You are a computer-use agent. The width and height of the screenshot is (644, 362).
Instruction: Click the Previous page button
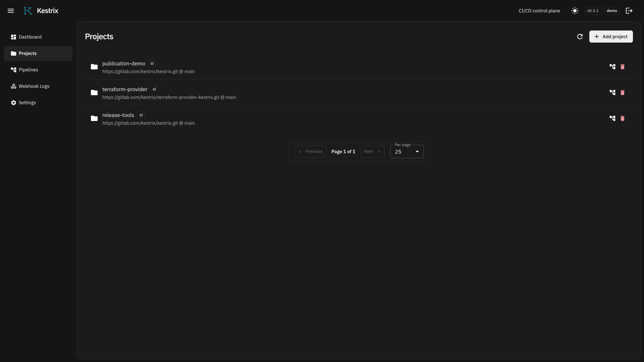point(310,152)
